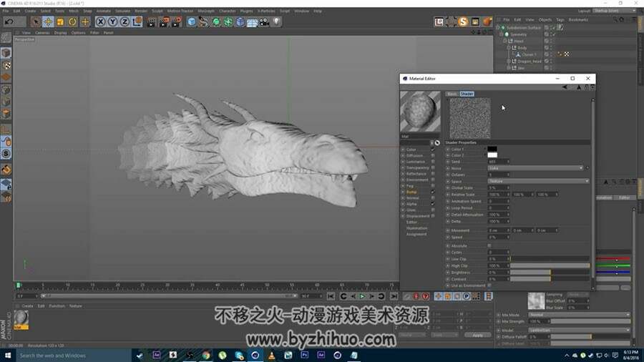Switch to the Basic tab in Material Editor
The width and height of the screenshot is (644, 362).
coord(452,94)
